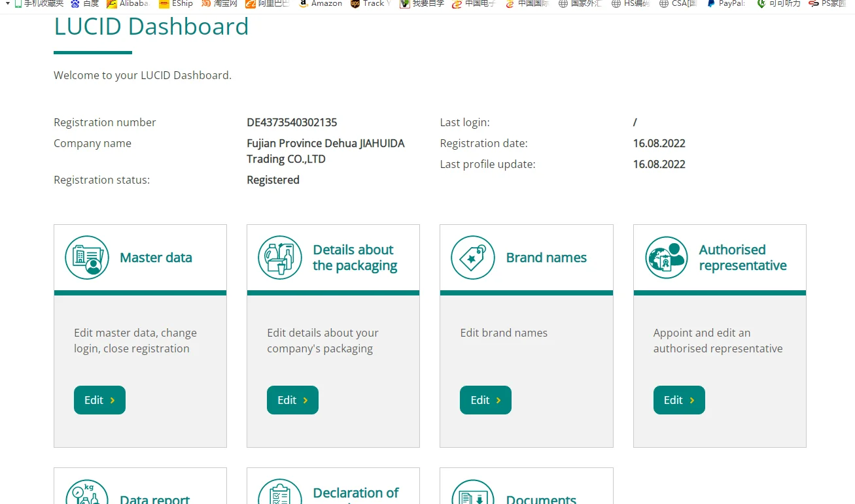
Task: Click the Authorised representative globe icon
Action: tap(666, 258)
